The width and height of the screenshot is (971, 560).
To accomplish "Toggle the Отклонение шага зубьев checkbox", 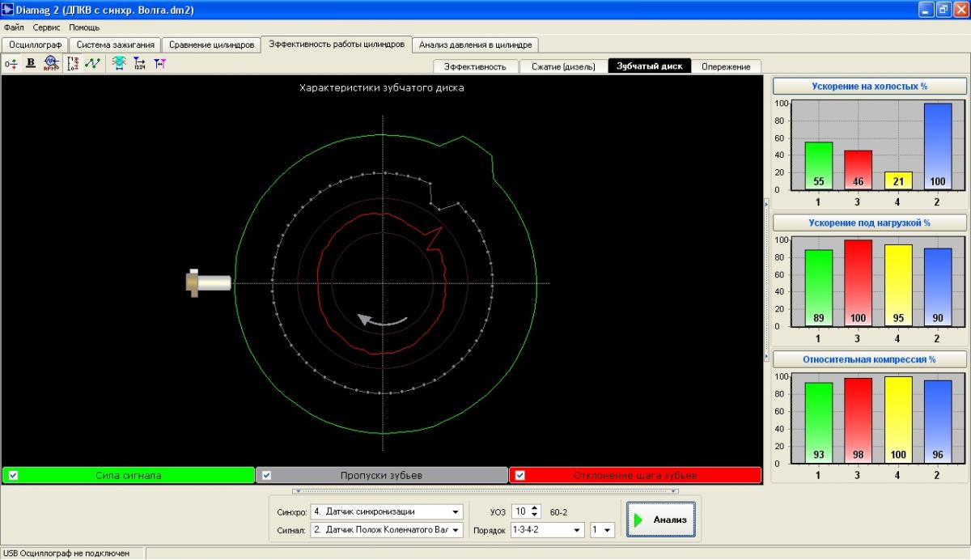I will 519,475.
